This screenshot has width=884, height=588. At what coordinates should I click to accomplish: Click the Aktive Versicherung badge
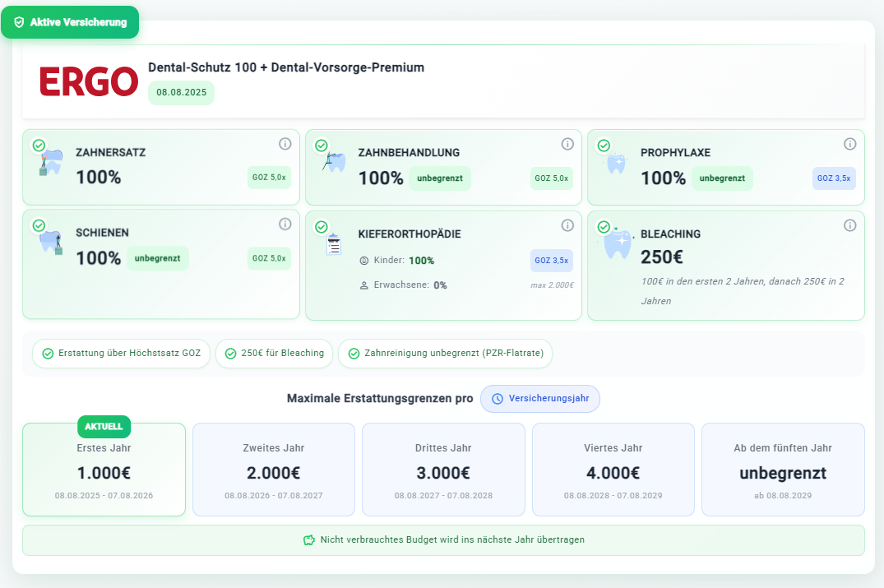[x=70, y=22]
